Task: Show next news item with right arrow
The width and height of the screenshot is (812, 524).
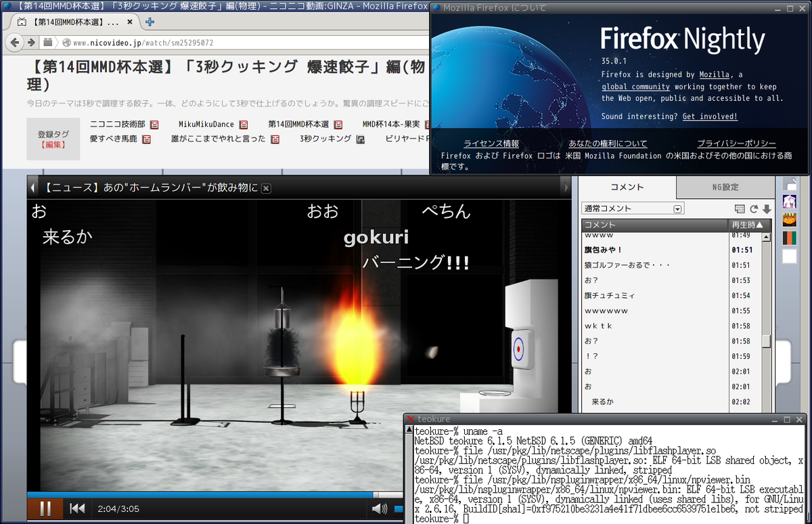Action: tap(567, 188)
